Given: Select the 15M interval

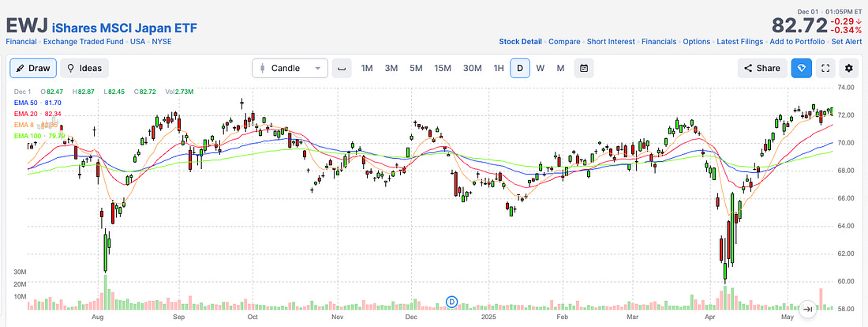Looking at the screenshot, I should point(443,68).
